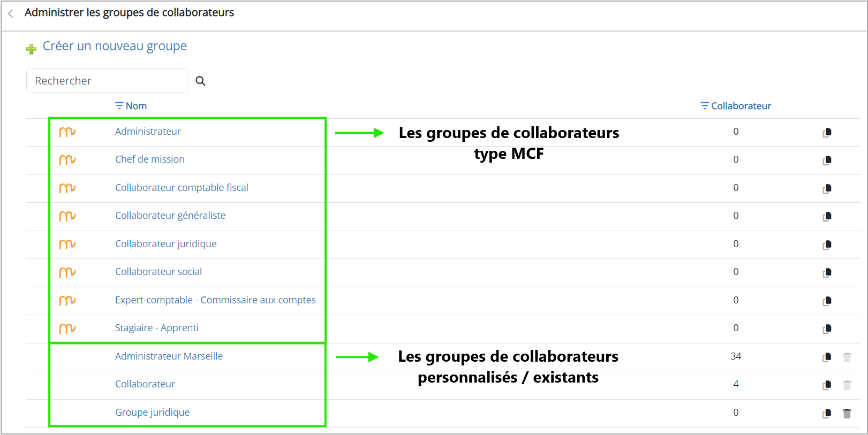Delete the Administrateur Marseille group

point(847,357)
